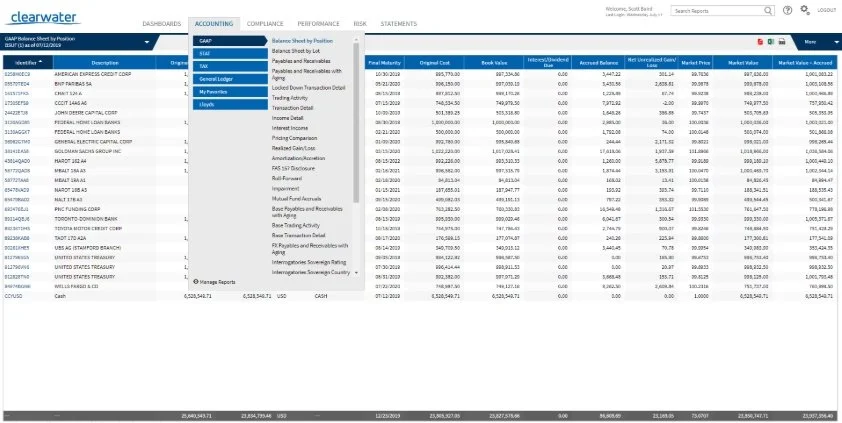Expand the GAAP Balance Sheet by Position selector
The width and height of the screenshot is (842, 423).
pyautogui.click(x=147, y=42)
